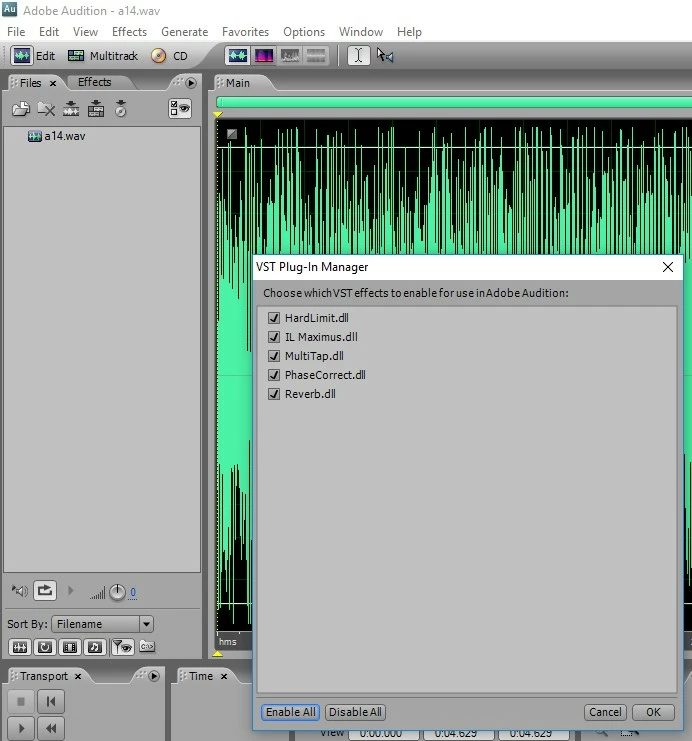This screenshot has width=692, height=741.
Task: Open the Generate menu
Action: pos(184,32)
